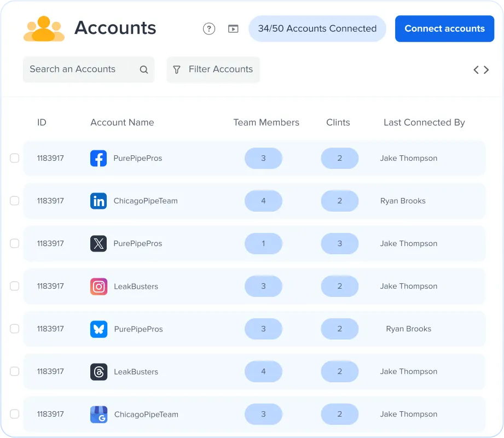Image resolution: width=504 pixels, height=438 pixels.
Task: Tick the checkbox next to the Instagram LeakBusters row
Action: (14, 286)
